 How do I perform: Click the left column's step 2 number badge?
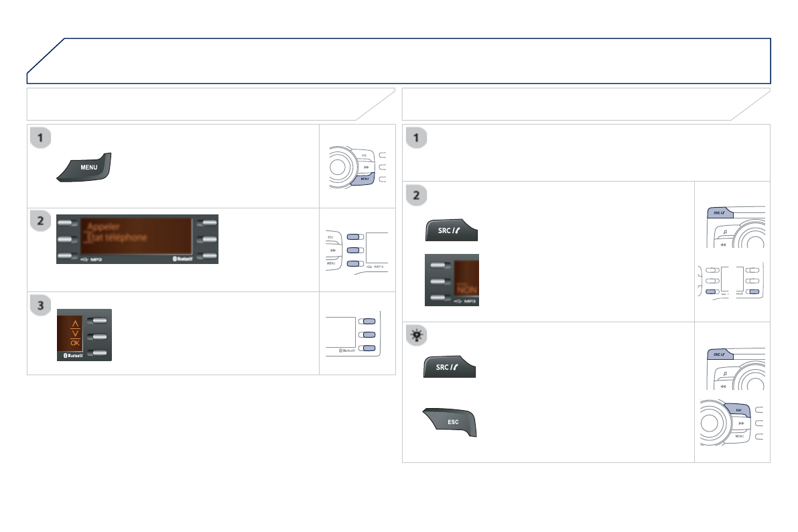(x=41, y=222)
